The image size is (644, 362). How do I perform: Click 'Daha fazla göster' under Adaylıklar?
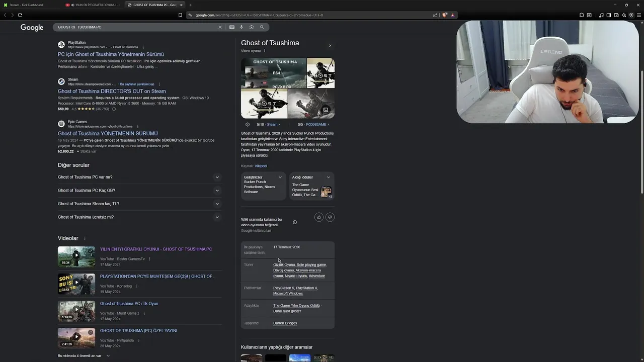coord(287,311)
